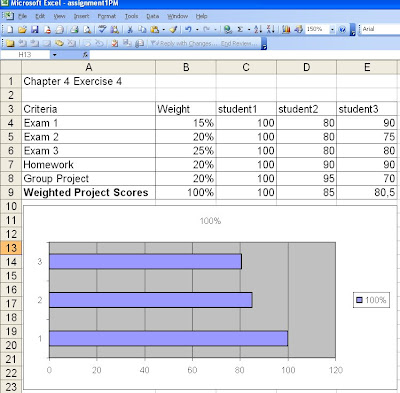Click the Permission icon beside Save
400x393 pixels.
47,30
